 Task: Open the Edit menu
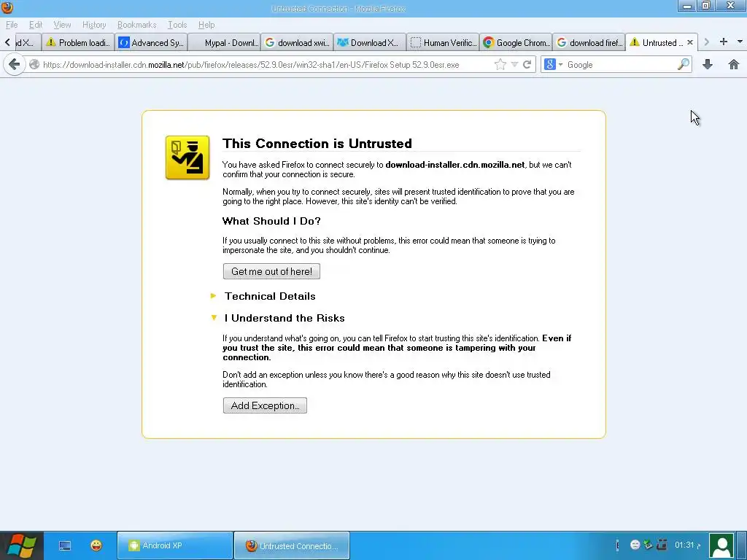36,25
